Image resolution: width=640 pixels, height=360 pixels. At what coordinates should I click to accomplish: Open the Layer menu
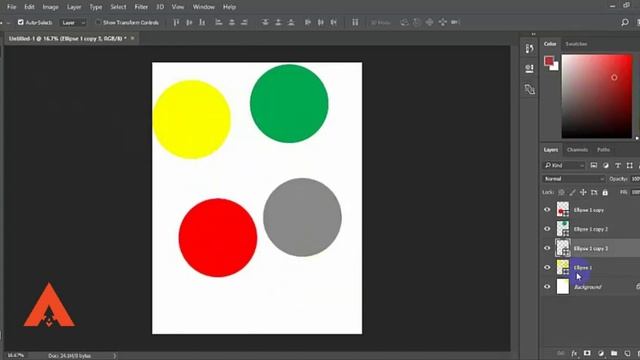pyautogui.click(x=74, y=7)
